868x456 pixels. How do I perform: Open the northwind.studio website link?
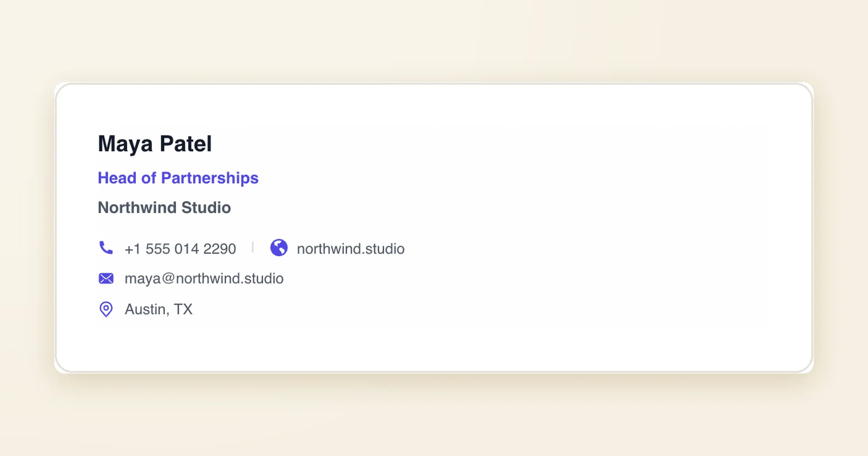[x=350, y=249]
